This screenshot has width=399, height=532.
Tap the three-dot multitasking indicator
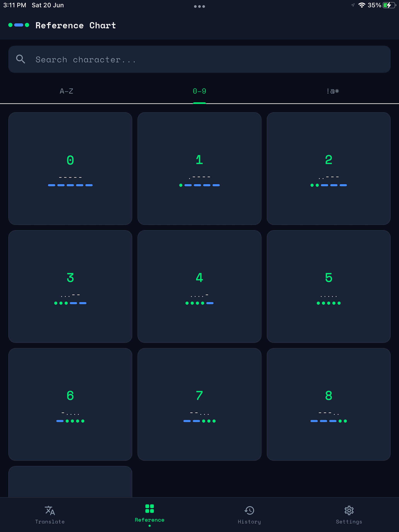[x=199, y=7]
